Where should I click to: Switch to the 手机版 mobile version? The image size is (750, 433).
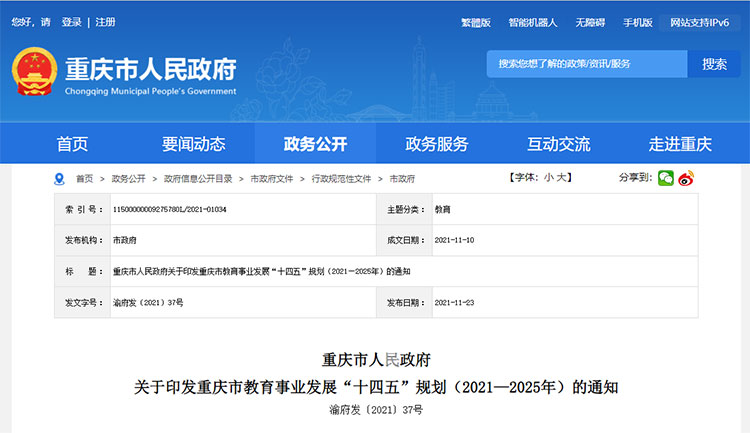[637, 22]
